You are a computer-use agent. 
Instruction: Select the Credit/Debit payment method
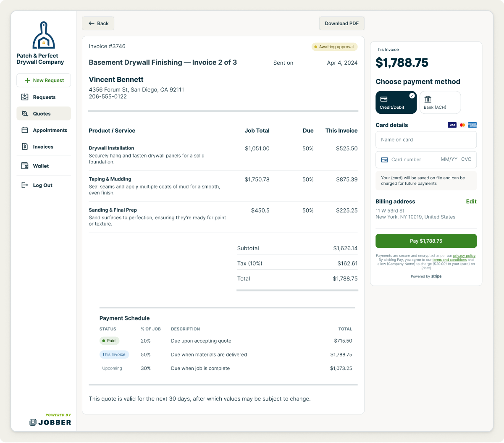pyautogui.click(x=396, y=102)
